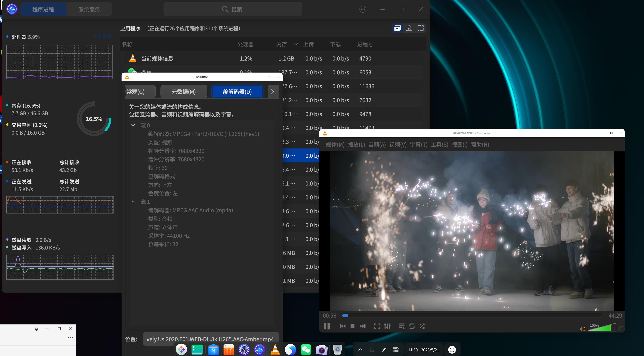Collapse the 流 1 stream details

[x=133, y=202]
